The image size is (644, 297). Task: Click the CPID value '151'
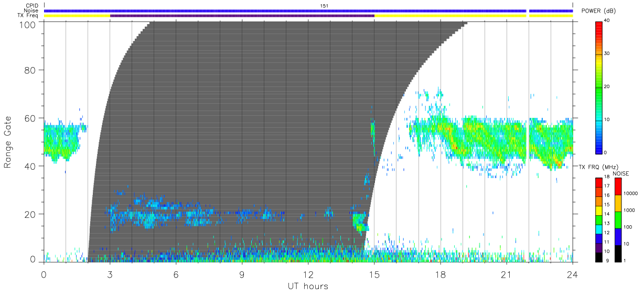tap(325, 6)
